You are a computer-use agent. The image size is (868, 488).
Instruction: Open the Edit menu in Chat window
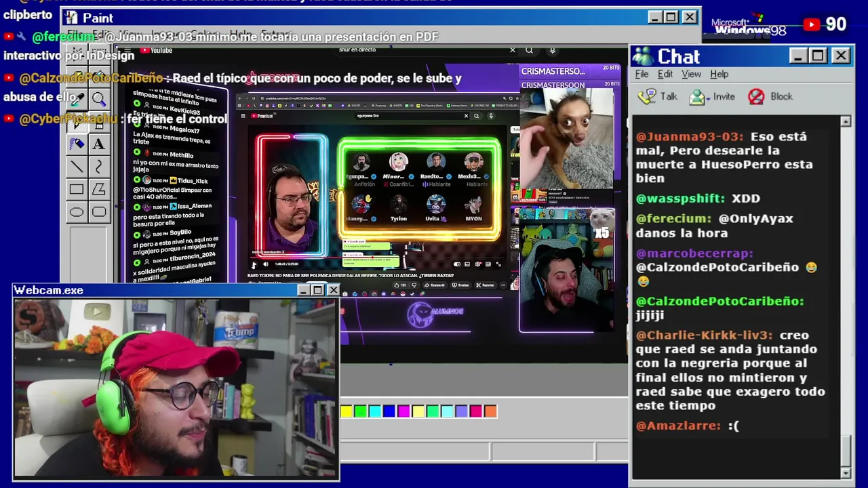point(665,75)
